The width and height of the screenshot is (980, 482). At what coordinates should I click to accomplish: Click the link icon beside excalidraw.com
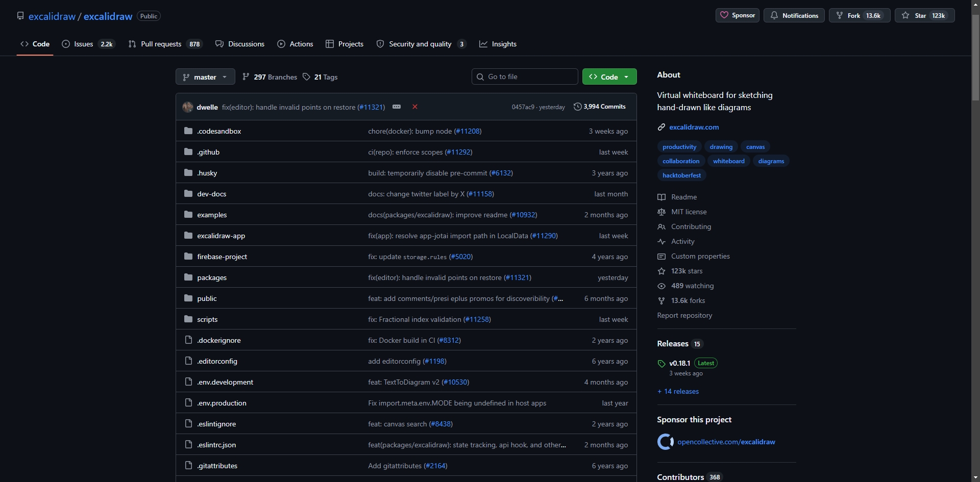[661, 127]
